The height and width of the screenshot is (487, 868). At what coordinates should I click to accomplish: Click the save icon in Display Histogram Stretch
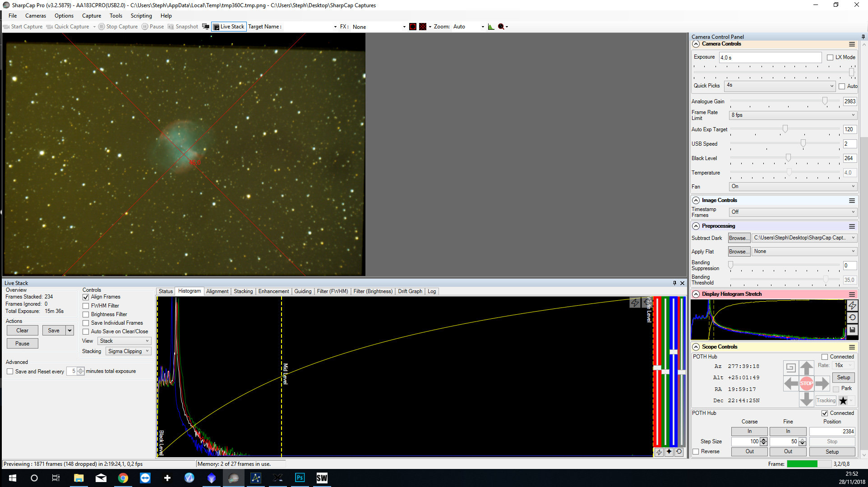(x=852, y=330)
